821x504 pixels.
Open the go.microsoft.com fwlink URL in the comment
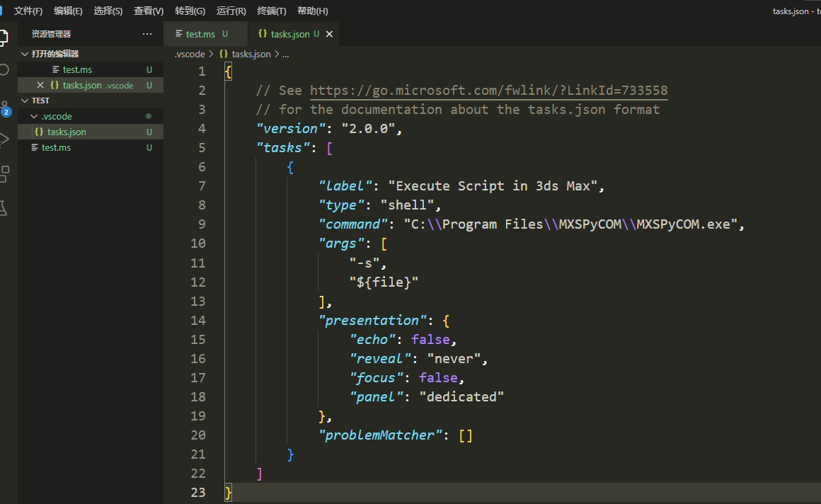(488, 91)
